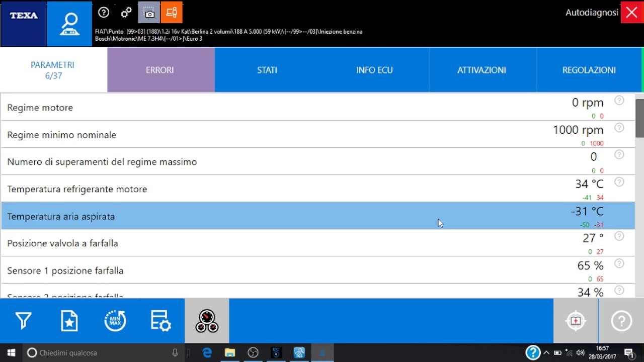Screen dimensions: 644x362
Task: Open the parameter list settings icon
Action: pos(161,321)
